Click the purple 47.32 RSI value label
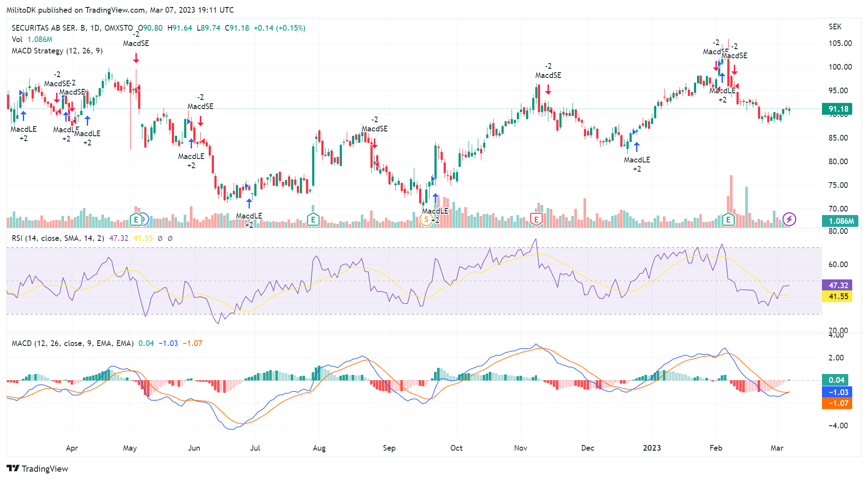The width and height of the screenshot is (868, 480). coord(837,285)
